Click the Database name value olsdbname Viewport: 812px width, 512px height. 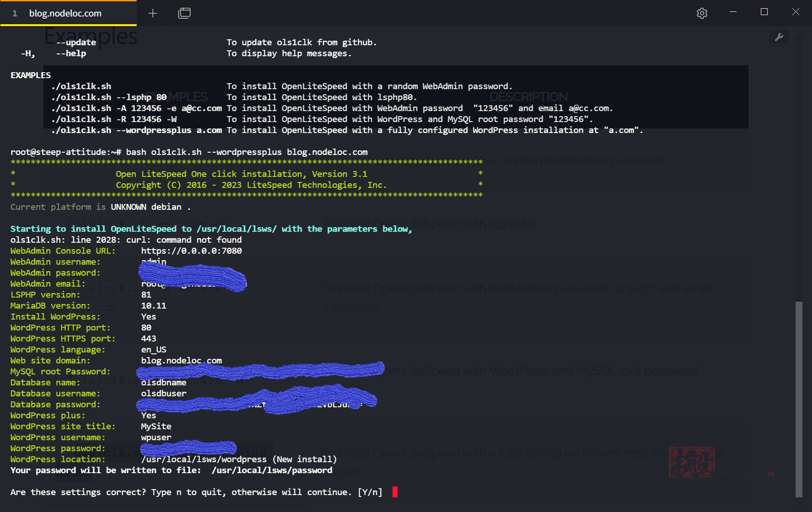pos(164,383)
